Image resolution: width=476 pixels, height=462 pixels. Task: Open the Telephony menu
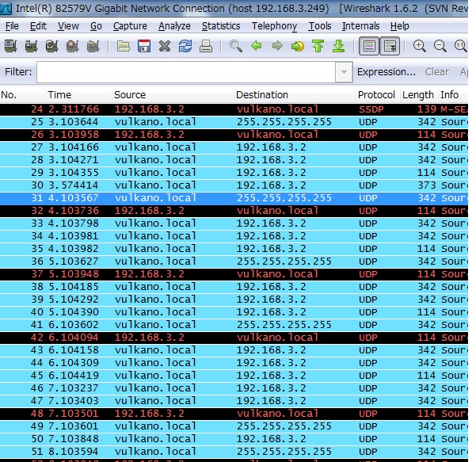[274, 26]
